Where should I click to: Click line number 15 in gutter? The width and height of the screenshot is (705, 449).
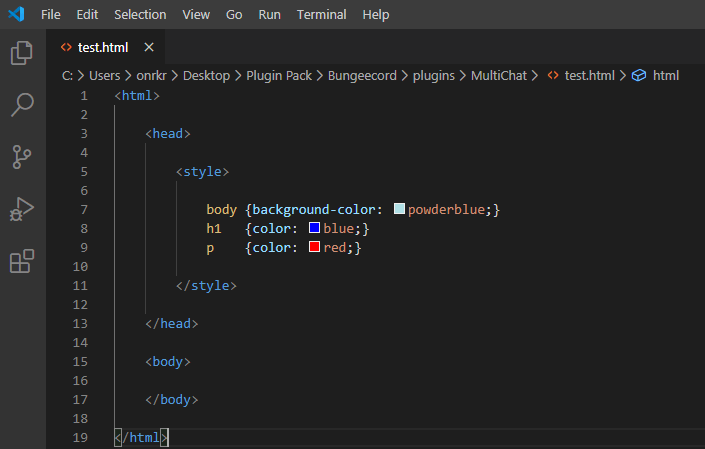point(84,361)
